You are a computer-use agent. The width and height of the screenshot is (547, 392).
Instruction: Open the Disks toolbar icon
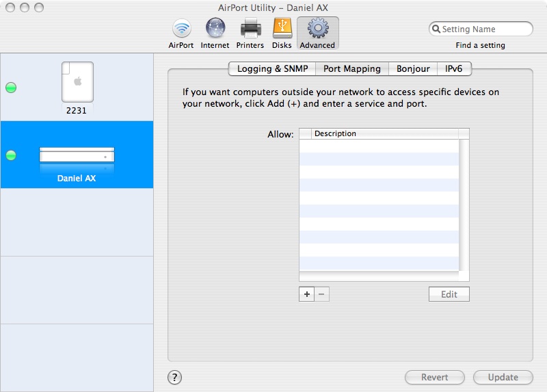tap(282, 28)
